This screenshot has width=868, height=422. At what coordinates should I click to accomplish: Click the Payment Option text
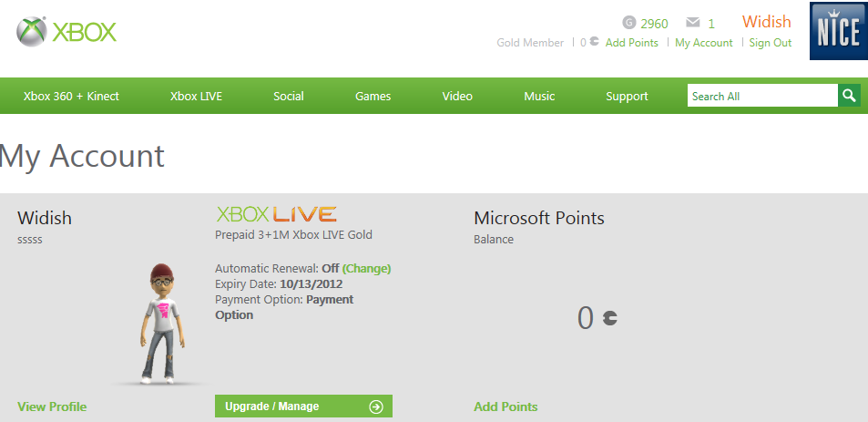click(284, 307)
